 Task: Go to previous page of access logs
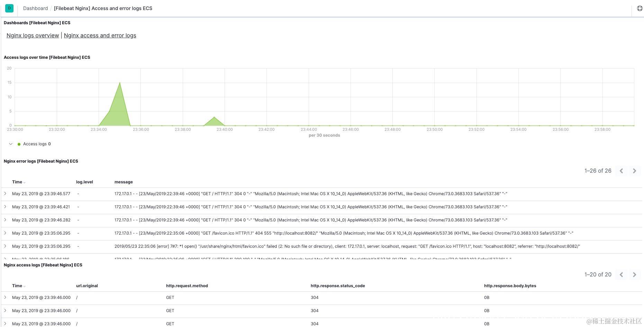pos(622,275)
